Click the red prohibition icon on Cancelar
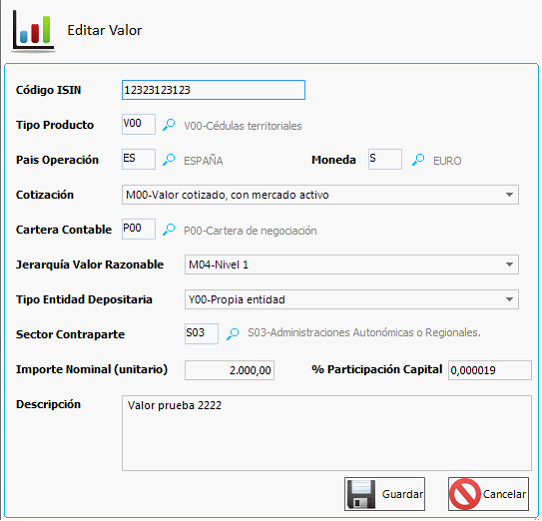The image size is (542, 521). [465, 494]
